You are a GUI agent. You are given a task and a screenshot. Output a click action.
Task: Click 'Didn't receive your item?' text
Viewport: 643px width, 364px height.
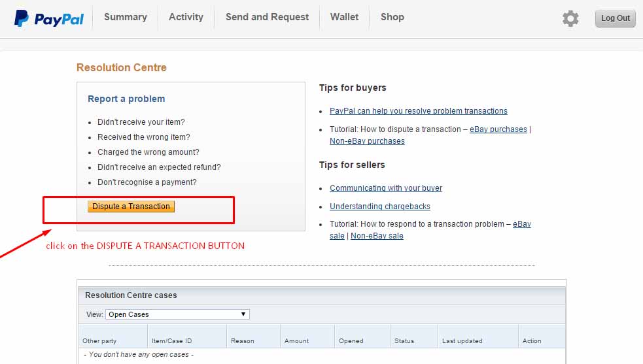pos(141,122)
